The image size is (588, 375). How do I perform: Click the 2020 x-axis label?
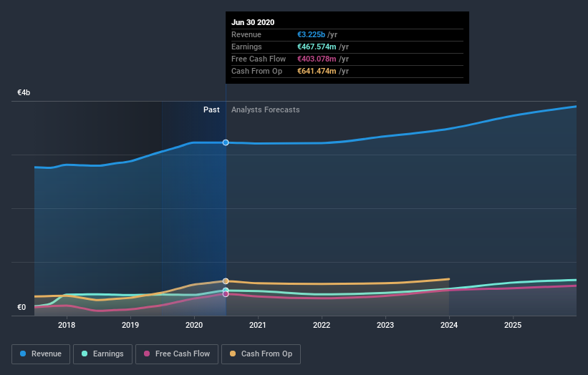click(x=194, y=325)
